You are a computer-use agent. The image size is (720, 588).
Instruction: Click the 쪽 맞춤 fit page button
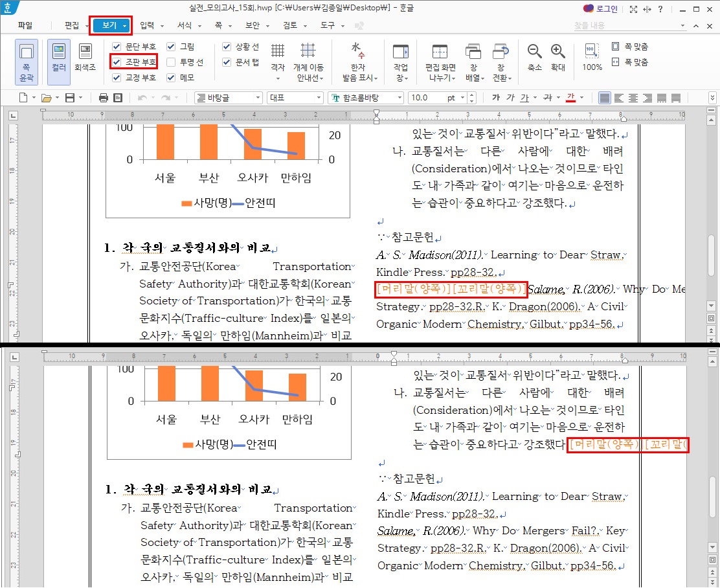(x=630, y=47)
